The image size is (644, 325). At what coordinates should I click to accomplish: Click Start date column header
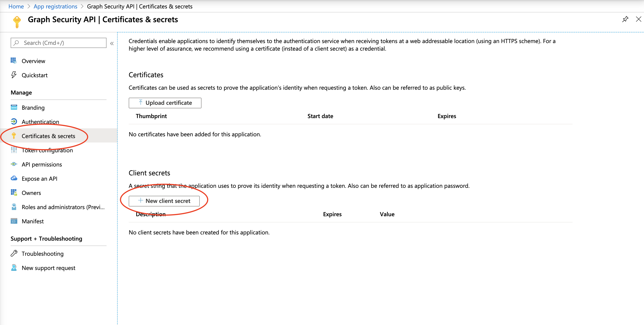(320, 116)
